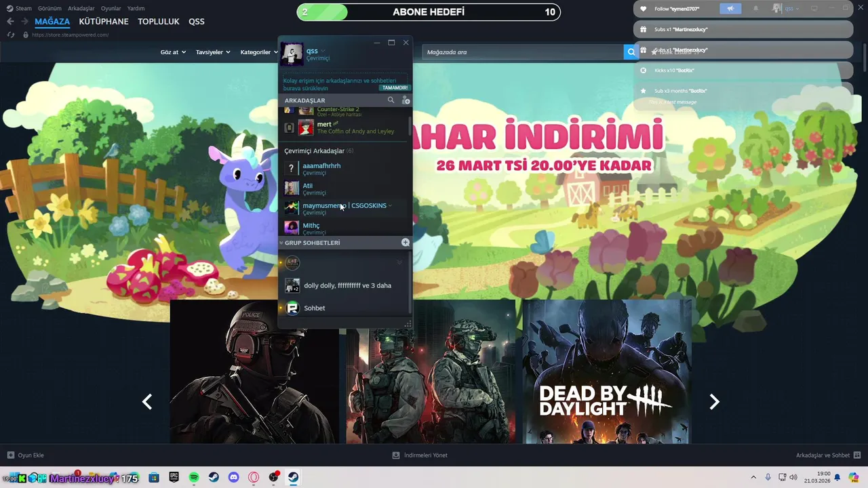Image resolution: width=868 pixels, height=488 pixels.
Task: Open the Arkadaşlar menu
Action: pyautogui.click(x=81, y=9)
